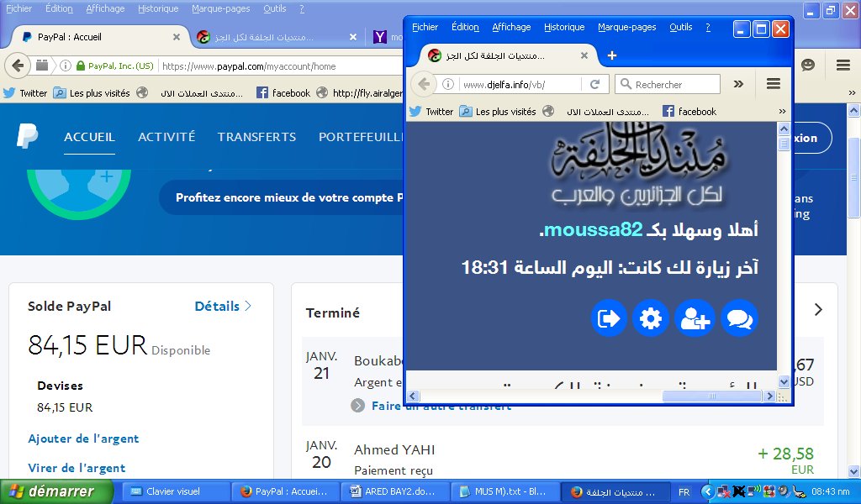Open the forum settings gear icon
Viewport: 861px width, 504px height.
tap(651, 318)
